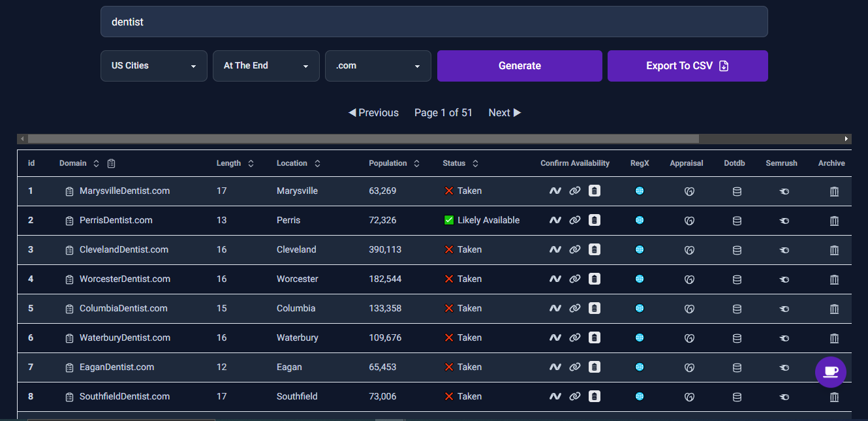
Task: Open Namecheap check for WaterburyDentist.com
Action: click(x=555, y=338)
